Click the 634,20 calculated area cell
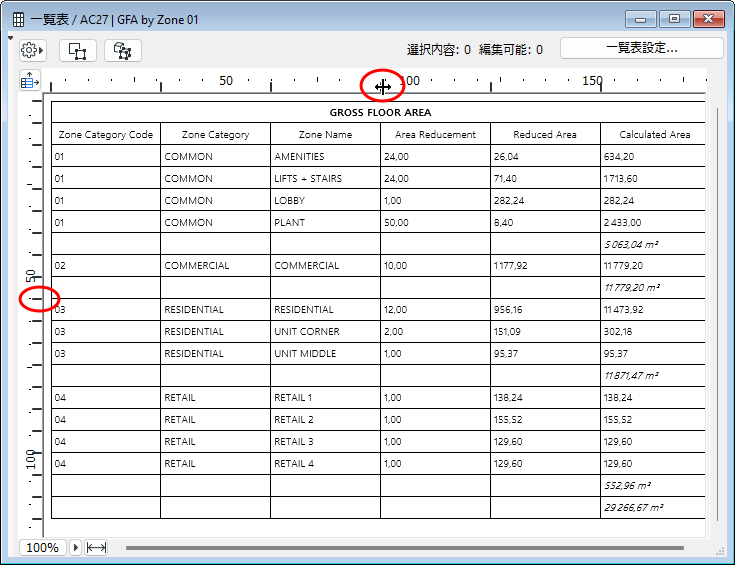This screenshot has width=735, height=565. pyautogui.click(x=653, y=156)
